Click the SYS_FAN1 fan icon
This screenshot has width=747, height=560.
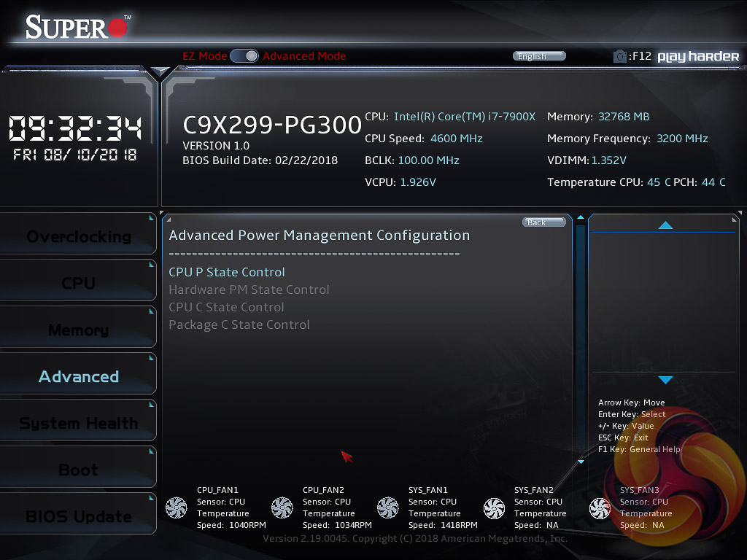click(x=388, y=507)
